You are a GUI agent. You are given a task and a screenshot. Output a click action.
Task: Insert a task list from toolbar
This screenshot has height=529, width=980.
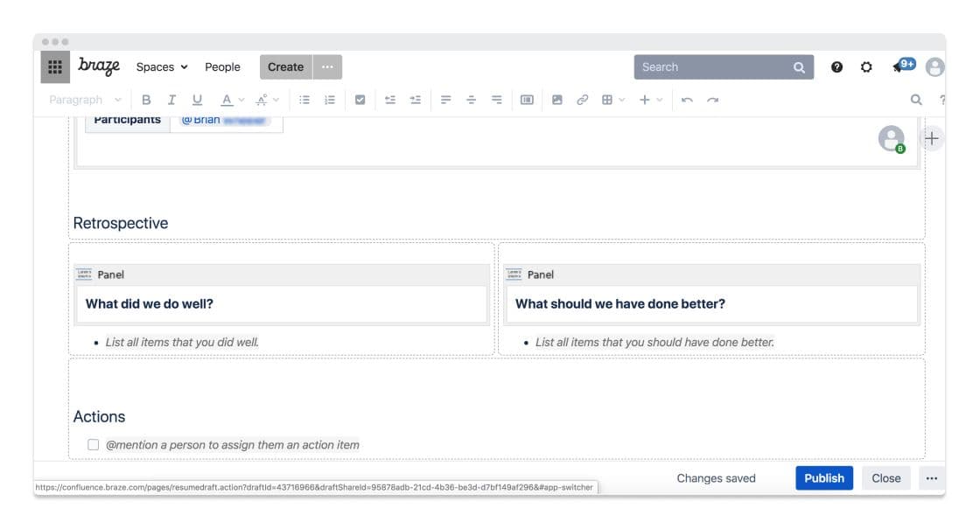360,100
